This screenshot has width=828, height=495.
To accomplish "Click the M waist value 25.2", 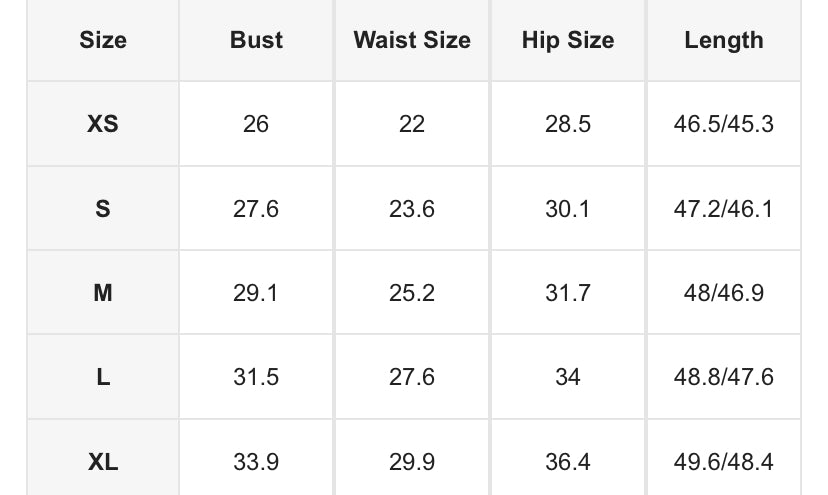I will tap(411, 293).
